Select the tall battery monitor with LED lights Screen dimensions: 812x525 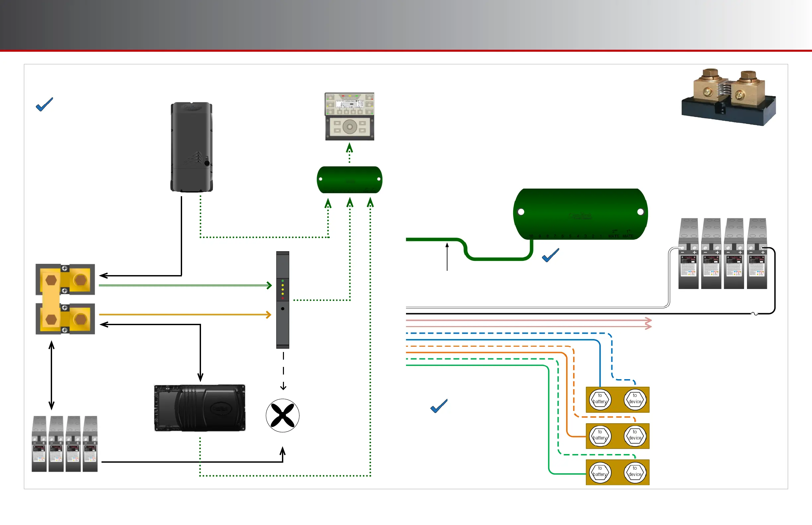[283, 300]
